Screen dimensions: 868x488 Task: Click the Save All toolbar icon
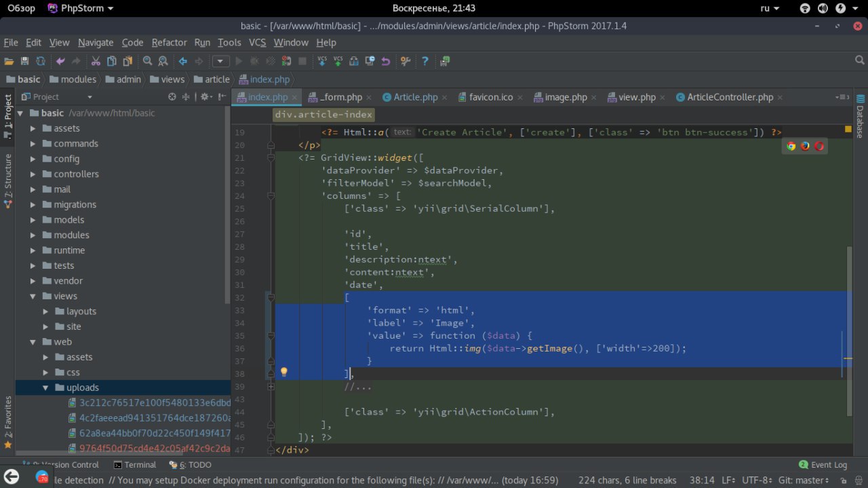coord(25,61)
